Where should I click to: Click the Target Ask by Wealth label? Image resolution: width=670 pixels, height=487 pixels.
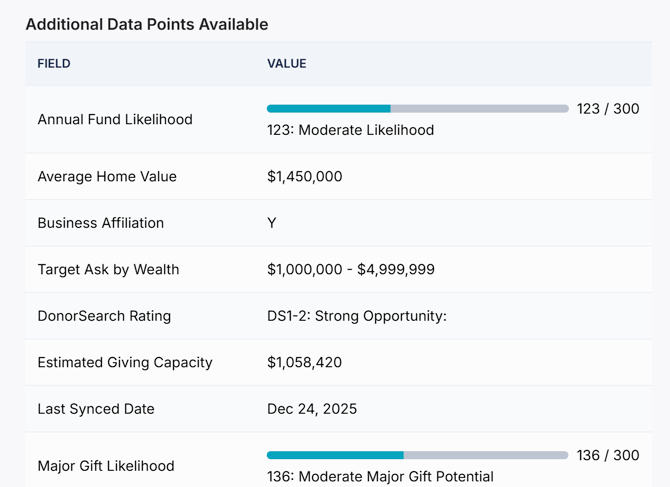(x=109, y=270)
